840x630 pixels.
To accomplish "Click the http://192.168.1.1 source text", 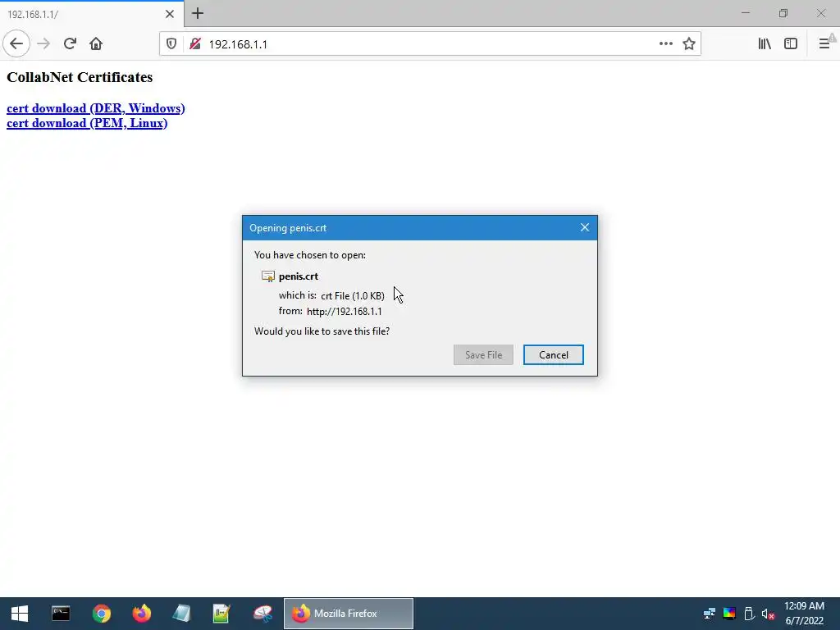I will coord(345,311).
